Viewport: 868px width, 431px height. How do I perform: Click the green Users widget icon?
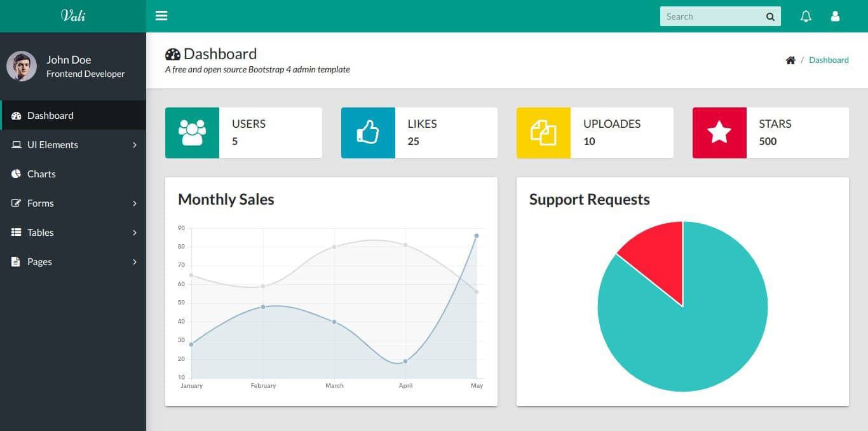[192, 133]
